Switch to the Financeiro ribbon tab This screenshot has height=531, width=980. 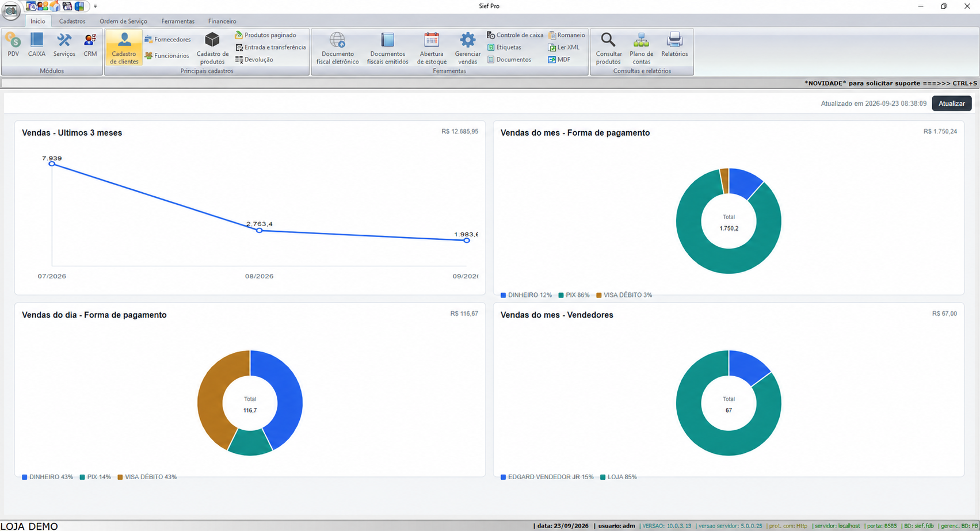(222, 21)
